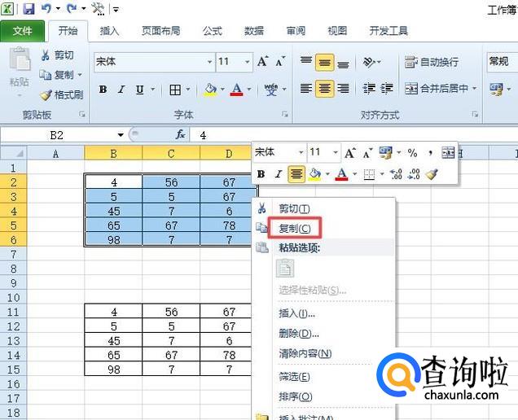Click the Paste clipboard icon in ribbon
Screen dimensions: 518x420
coord(20,59)
